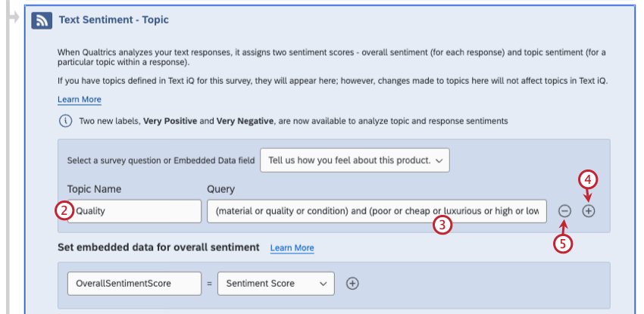
Task: Expand the Sentiment Score dropdown
Action: [x=276, y=283]
